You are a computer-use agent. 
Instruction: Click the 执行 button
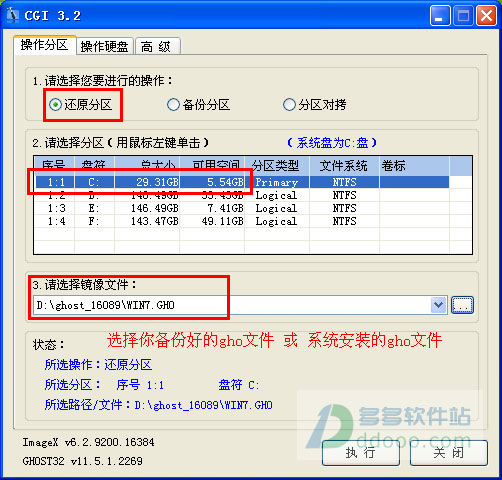[361, 453]
